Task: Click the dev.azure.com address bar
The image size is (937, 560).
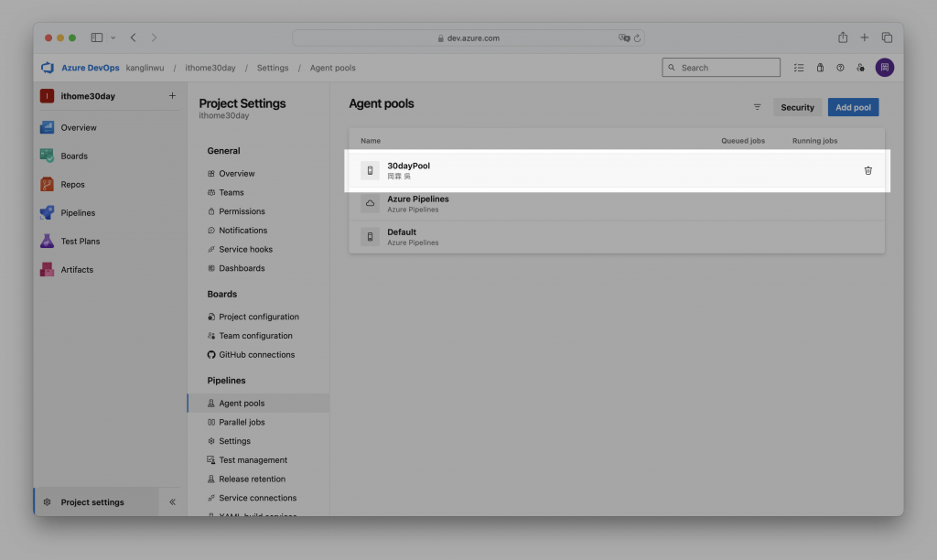Action: coord(468,38)
